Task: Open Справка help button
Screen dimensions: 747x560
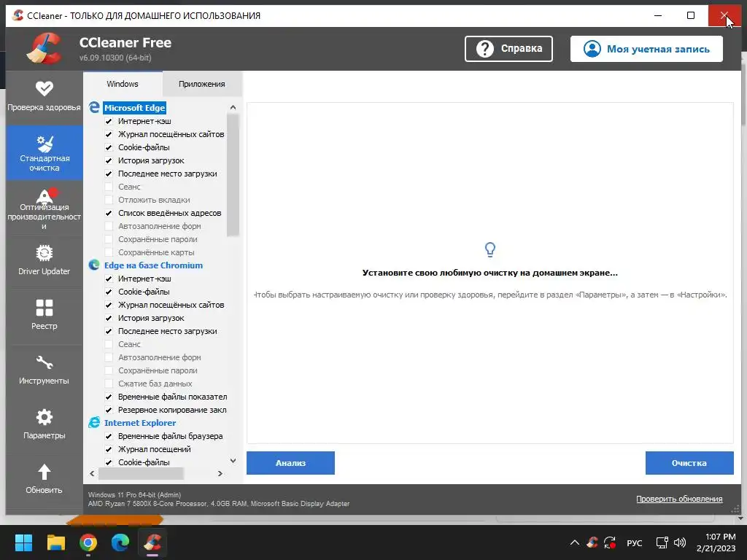Action: click(508, 49)
